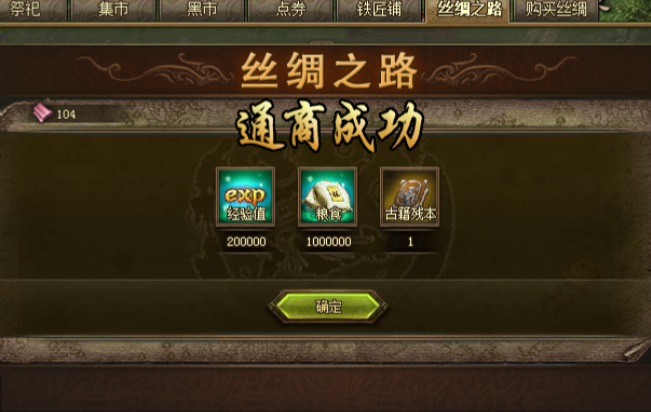This screenshot has width=651, height=412.
Task: Click the pink silk currency icon
Action: (x=42, y=113)
